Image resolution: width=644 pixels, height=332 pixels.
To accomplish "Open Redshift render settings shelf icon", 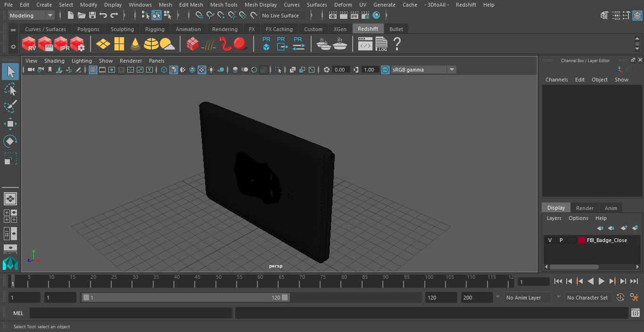I will click(77, 44).
